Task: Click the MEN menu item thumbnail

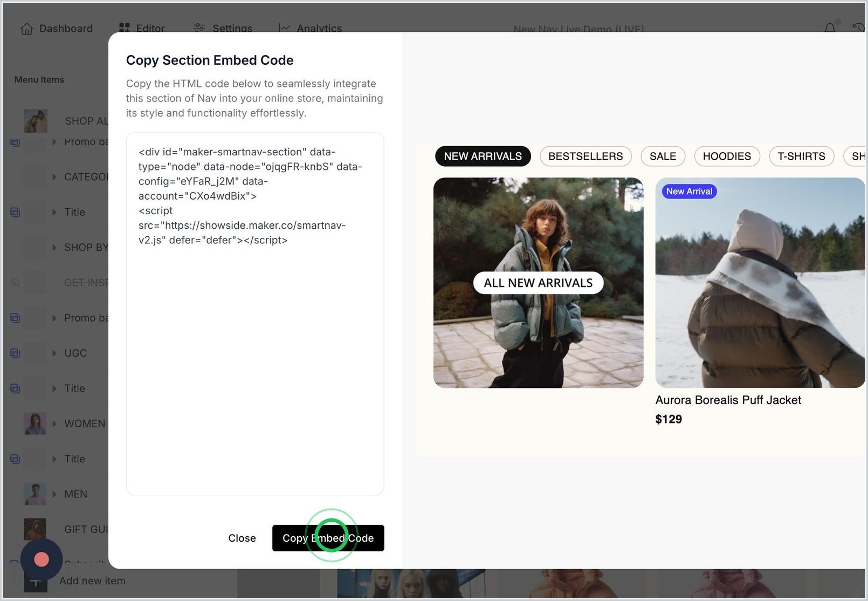Action: pos(35,494)
